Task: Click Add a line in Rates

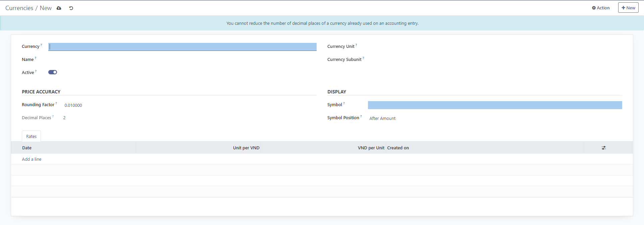Action: coord(32,159)
